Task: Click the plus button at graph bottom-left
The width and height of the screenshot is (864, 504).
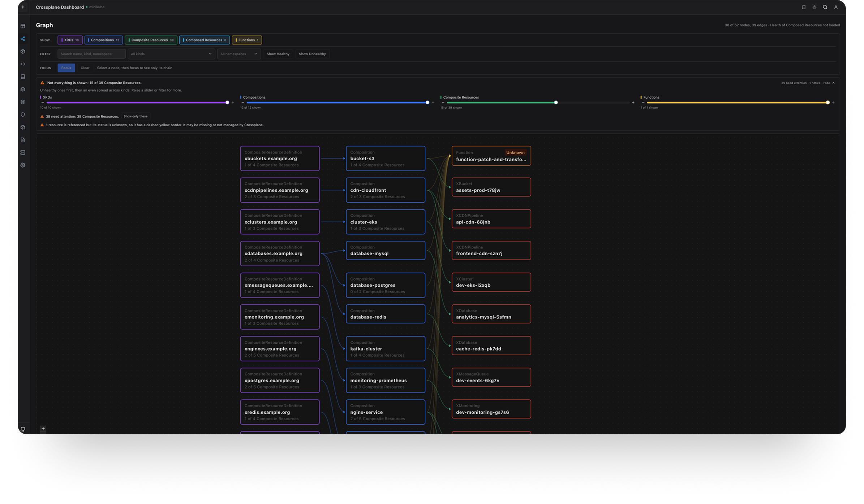Action: click(43, 429)
